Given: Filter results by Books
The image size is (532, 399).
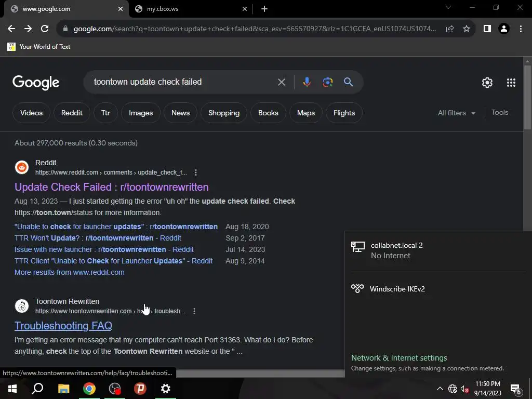Looking at the screenshot, I should point(268,113).
